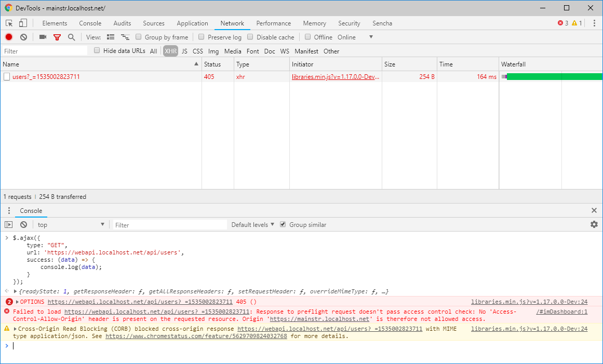Expand the OPTIONS 405 error entry
This screenshot has height=364, width=603.
[17, 302]
